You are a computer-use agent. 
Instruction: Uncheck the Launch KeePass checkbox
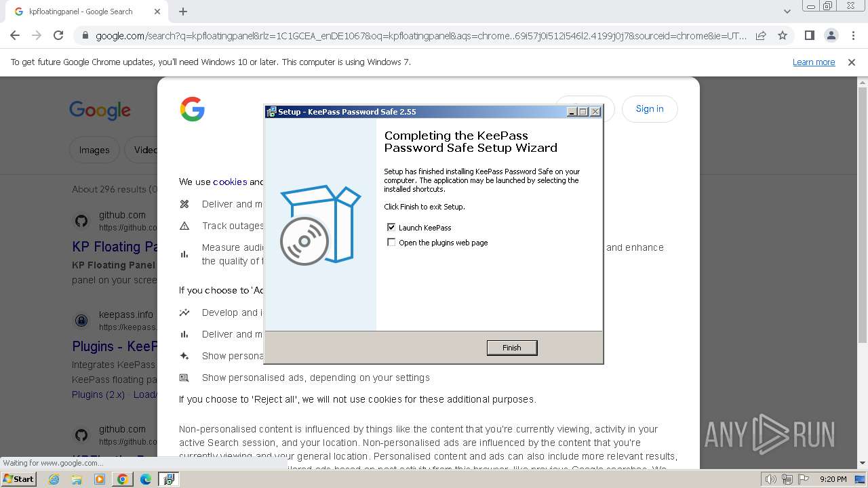tap(391, 228)
